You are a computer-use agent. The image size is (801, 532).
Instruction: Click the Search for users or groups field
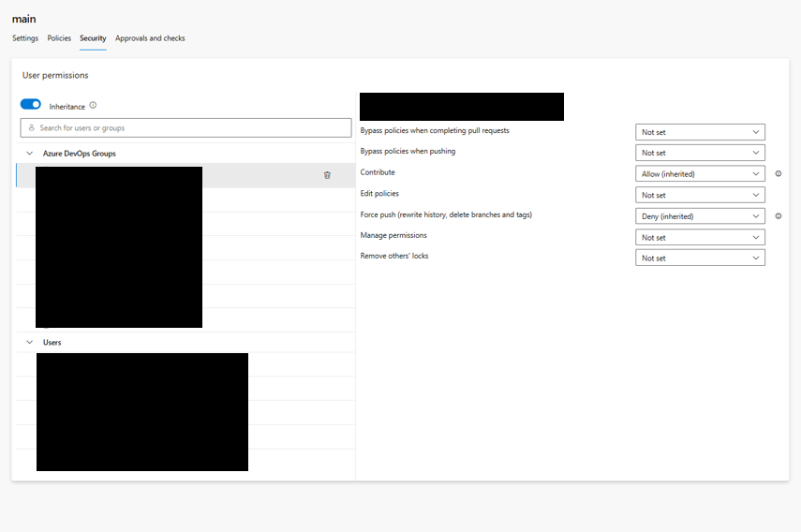[x=185, y=128]
